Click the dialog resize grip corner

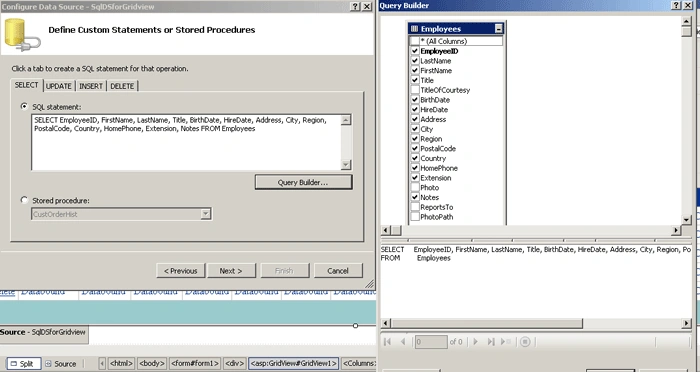click(370, 284)
